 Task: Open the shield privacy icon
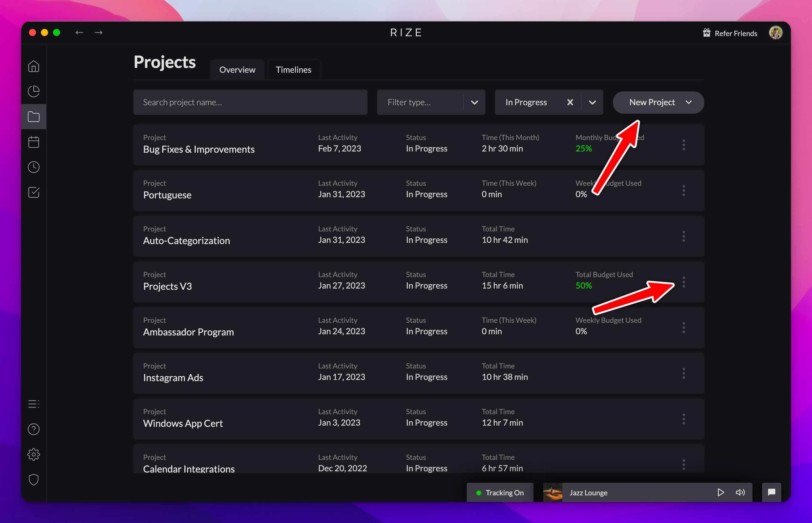(x=34, y=480)
